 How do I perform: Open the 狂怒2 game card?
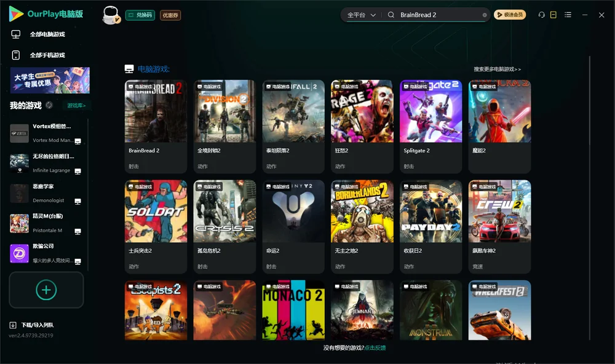362,126
